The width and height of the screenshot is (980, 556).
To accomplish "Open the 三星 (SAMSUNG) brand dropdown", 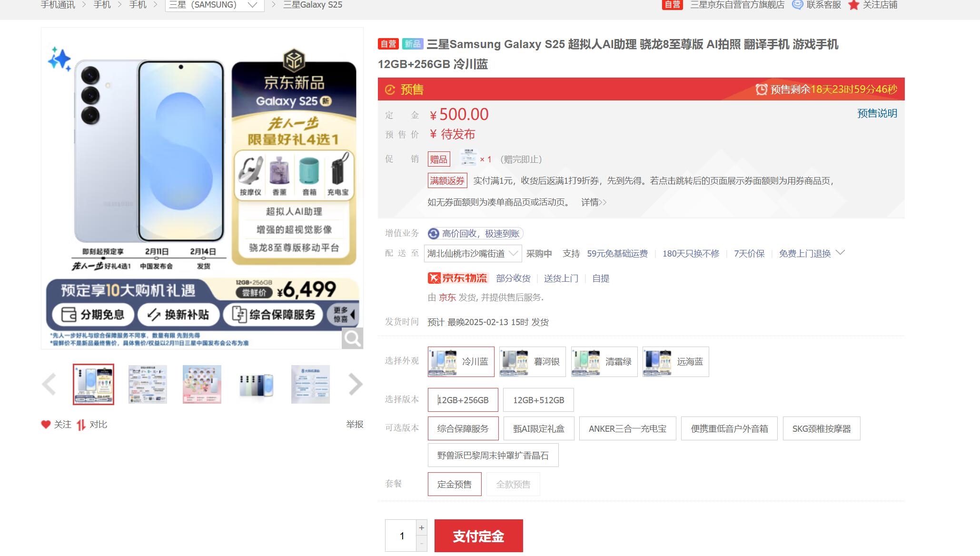I will point(215,5).
